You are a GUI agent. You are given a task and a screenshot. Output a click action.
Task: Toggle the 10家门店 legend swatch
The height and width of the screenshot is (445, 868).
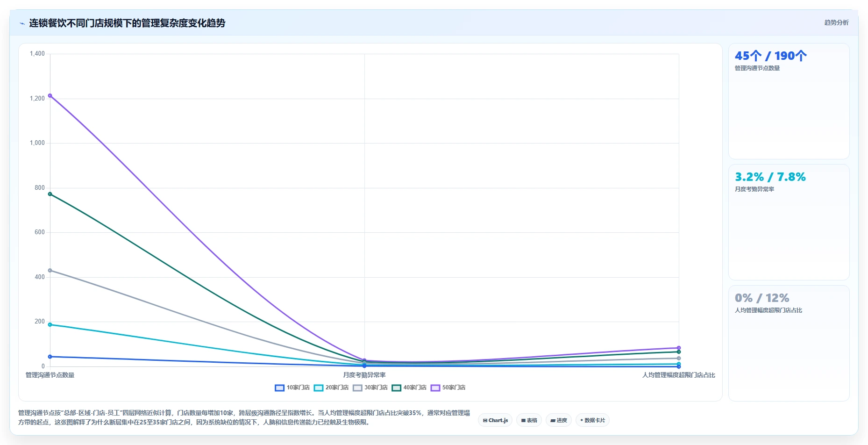point(279,388)
